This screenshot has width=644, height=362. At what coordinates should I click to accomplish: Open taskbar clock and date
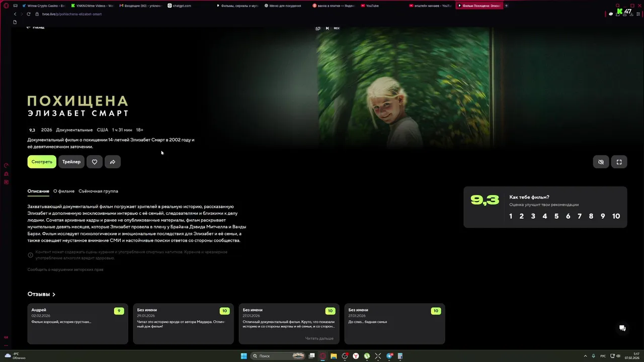coord(632,356)
